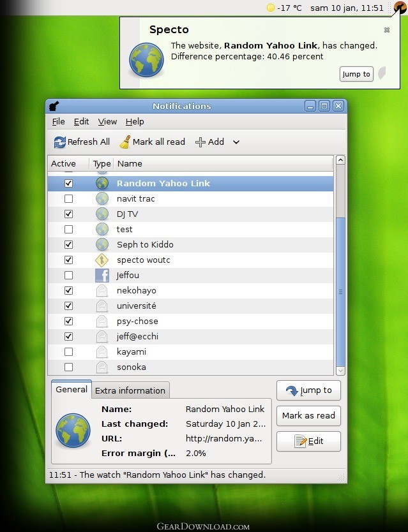408x532 pixels.
Task: Click the Refresh All toolbar icon
Action: (x=60, y=142)
